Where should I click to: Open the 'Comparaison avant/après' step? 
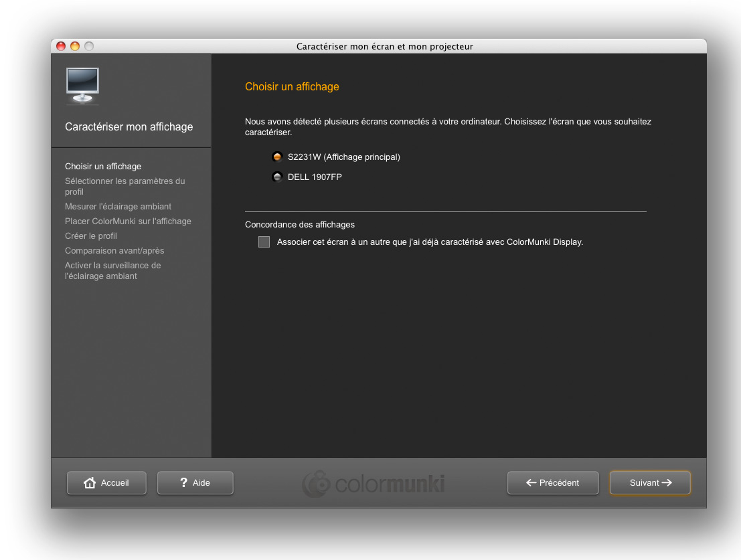tap(114, 250)
